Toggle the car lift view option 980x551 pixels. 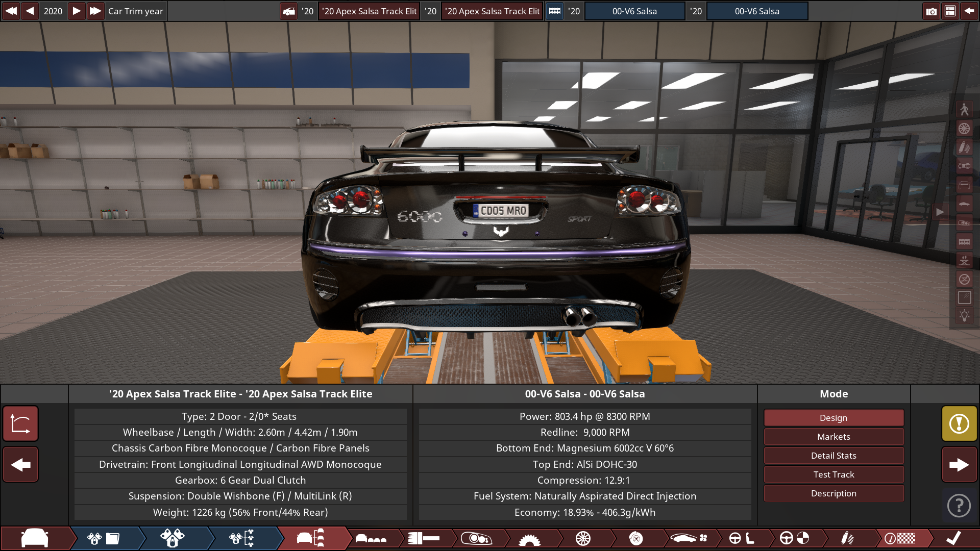click(x=964, y=261)
